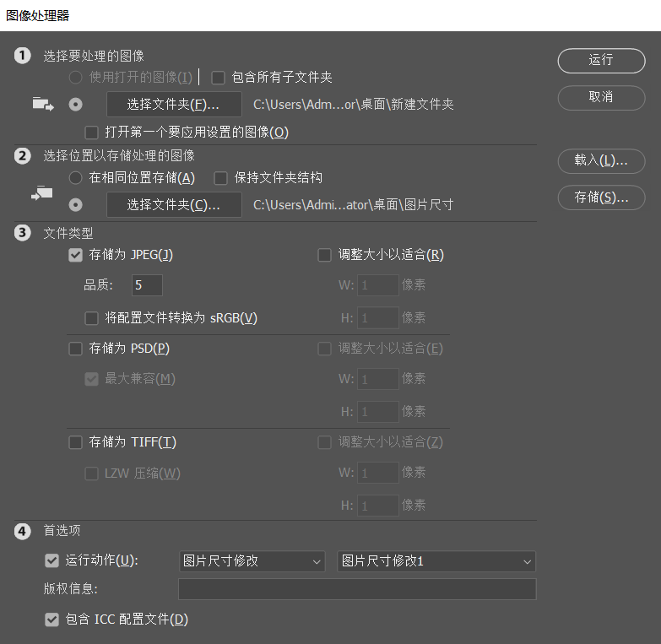Click the 选择要处理的图像 section heading
Screen dimensions: 661x644
(x=94, y=56)
